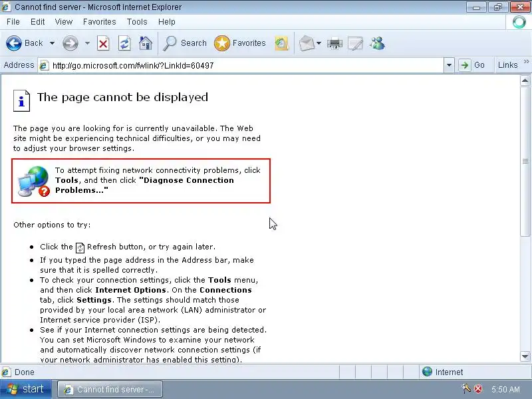Viewport: 532px width, 399px height.
Task: Click the tray tools icon
Action: pyautogui.click(x=466, y=388)
